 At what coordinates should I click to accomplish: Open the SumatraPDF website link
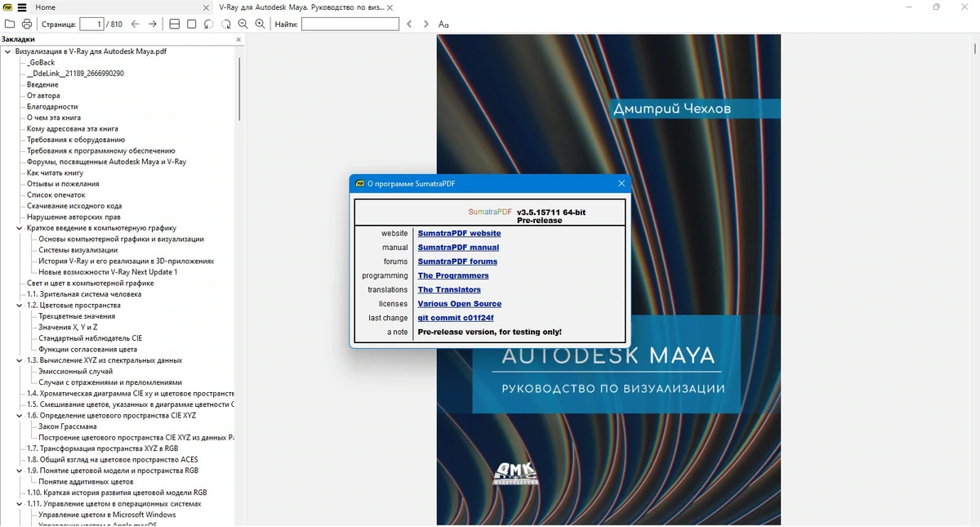point(459,233)
